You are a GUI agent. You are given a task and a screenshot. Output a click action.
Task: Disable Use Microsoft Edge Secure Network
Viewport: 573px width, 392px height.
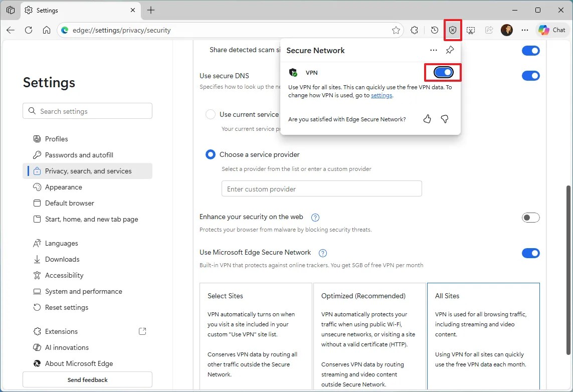point(531,253)
